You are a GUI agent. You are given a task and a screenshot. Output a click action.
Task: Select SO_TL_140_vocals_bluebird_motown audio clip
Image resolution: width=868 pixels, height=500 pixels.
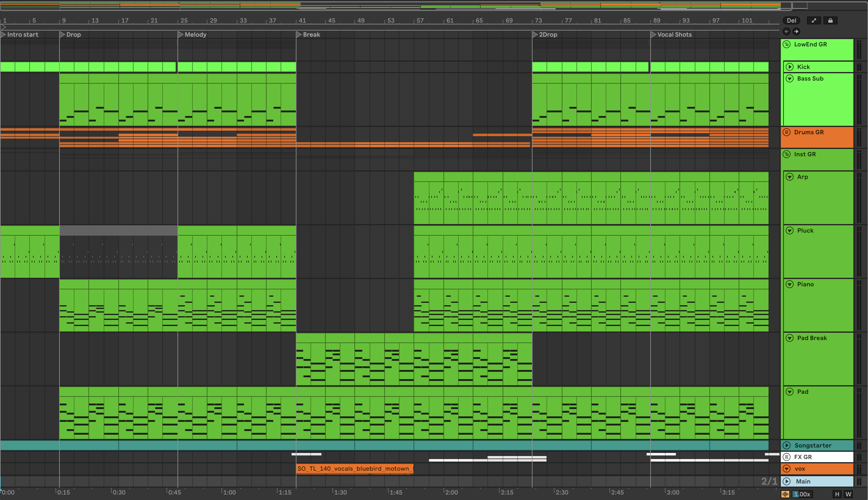click(355, 469)
